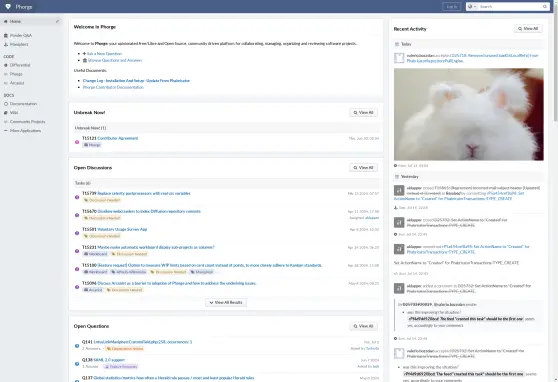Click the Differential gear icon in the sidebar

pos(6,65)
